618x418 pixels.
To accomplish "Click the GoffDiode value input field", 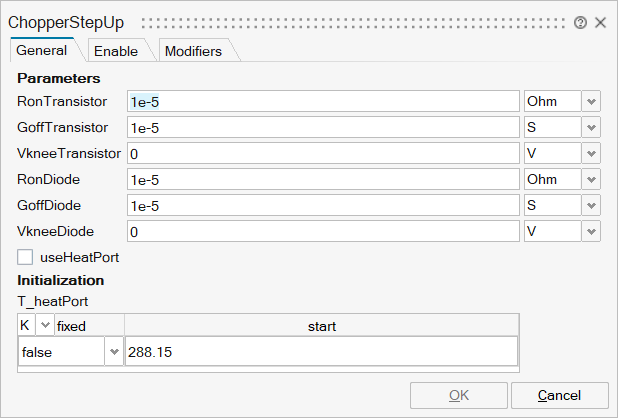I will (x=323, y=205).
